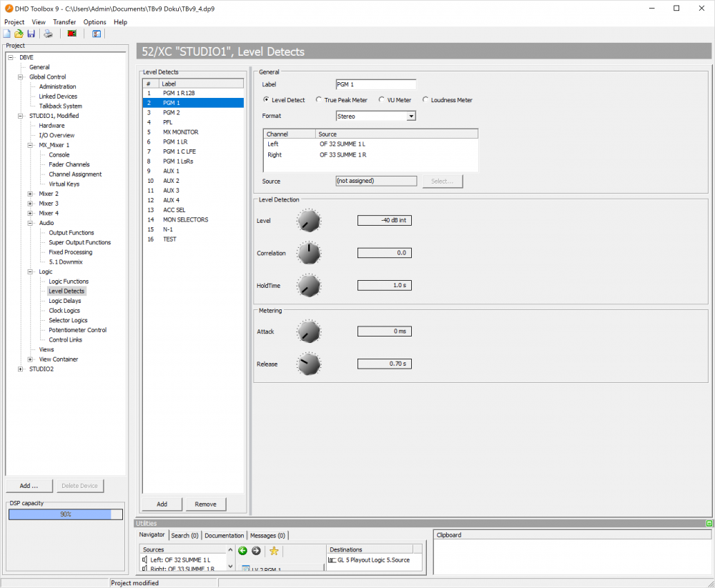The width and height of the screenshot is (715, 588).
Task: Click the Select button next to Source
Action: [x=442, y=181]
